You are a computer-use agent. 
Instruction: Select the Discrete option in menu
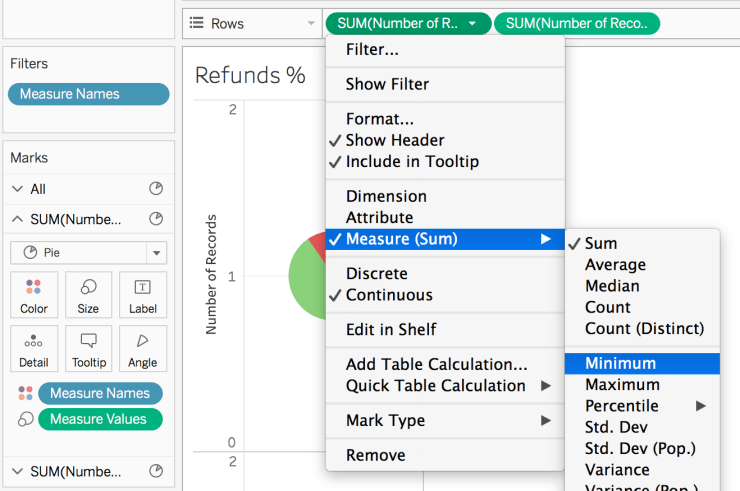coord(376,273)
